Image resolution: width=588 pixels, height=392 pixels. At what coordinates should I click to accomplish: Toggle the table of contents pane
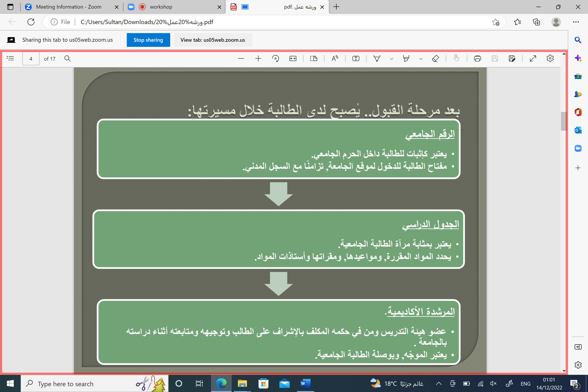coord(10,58)
